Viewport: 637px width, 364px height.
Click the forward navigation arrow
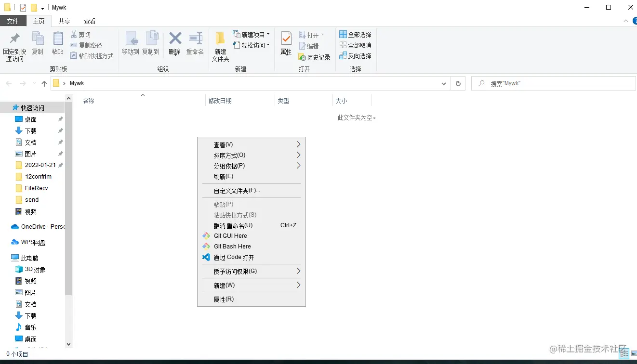click(x=23, y=83)
